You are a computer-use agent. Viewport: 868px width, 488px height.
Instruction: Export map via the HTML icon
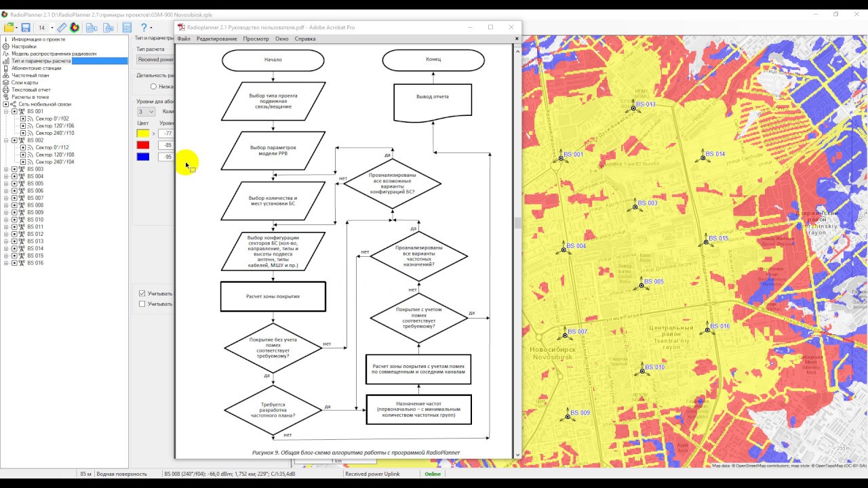91,28
